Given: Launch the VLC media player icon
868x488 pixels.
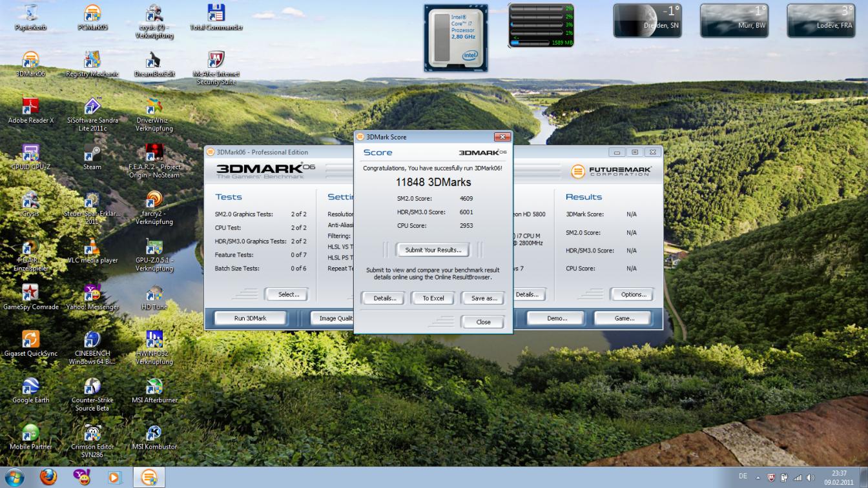Looking at the screenshot, I should click(92, 250).
